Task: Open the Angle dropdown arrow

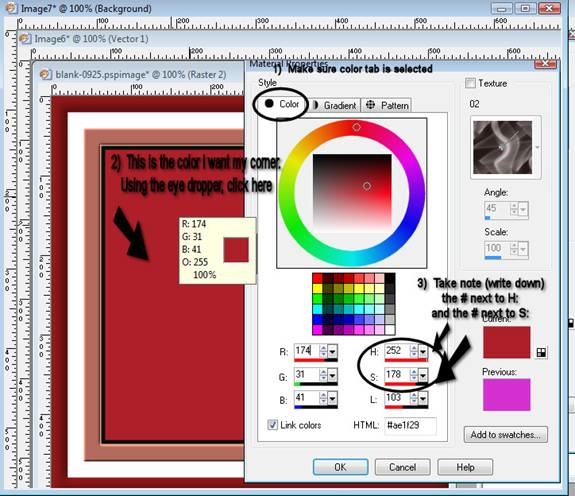Action: [523, 209]
